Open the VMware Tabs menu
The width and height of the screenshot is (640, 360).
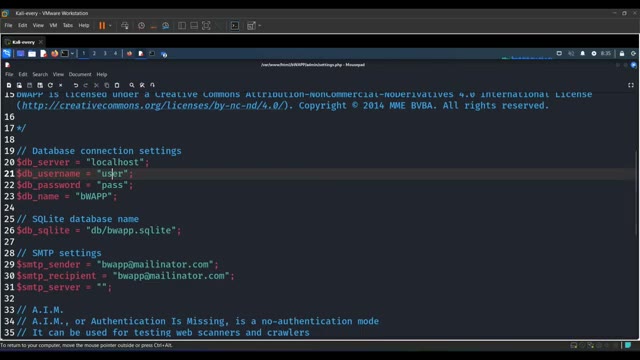(68, 25)
